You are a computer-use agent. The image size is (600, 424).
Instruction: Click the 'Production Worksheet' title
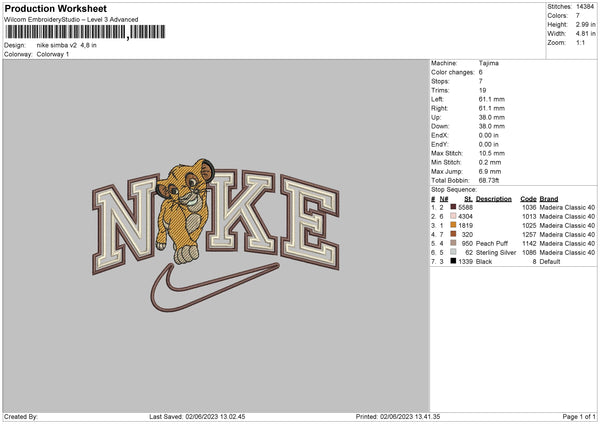pos(55,8)
